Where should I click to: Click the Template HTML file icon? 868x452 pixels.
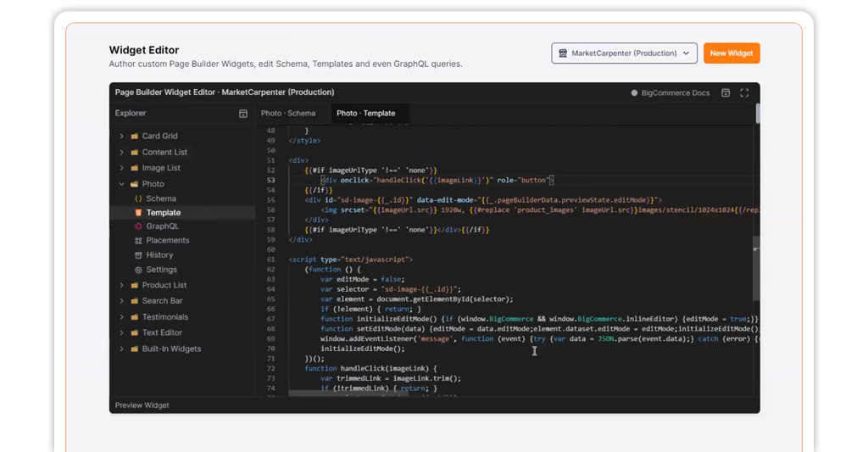[x=138, y=213]
